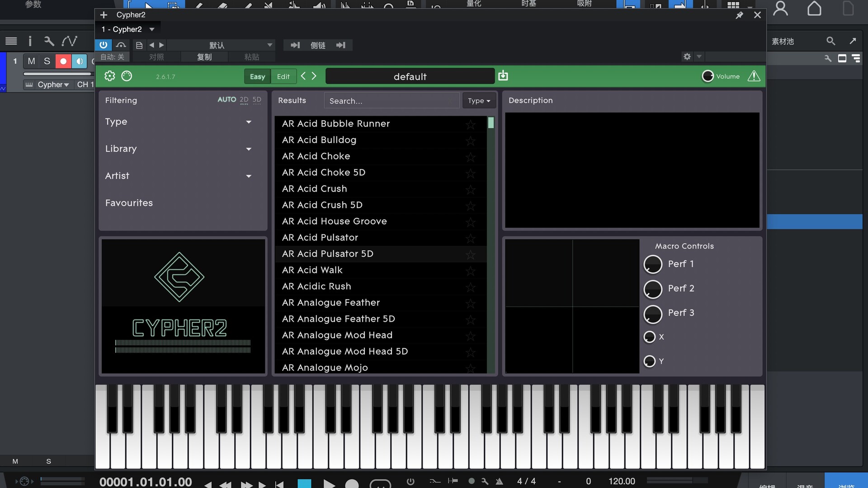Image resolution: width=868 pixels, height=488 pixels.
Task: Enable AUTO filtering mode
Action: (226, 99)
